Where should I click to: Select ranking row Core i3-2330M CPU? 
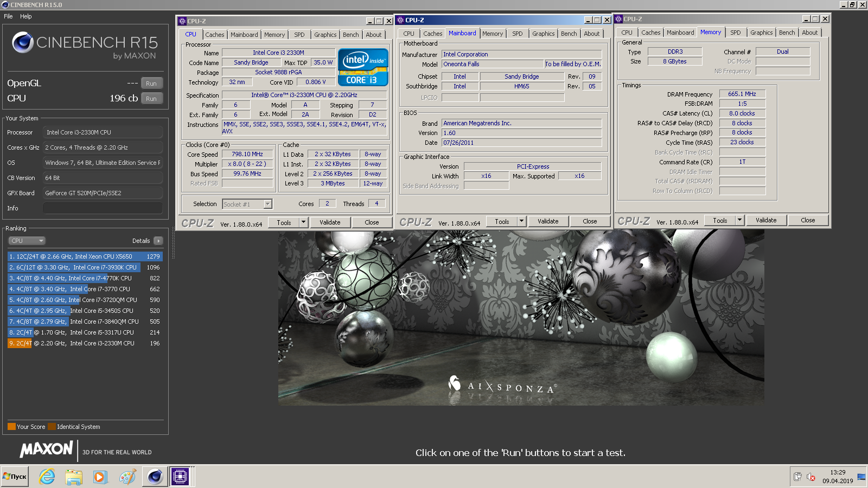point(85,343)
